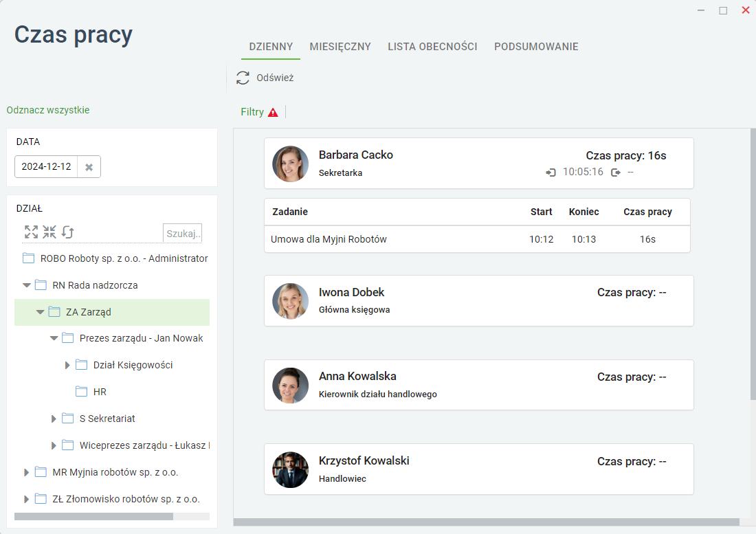This screenshot has height=534, width=756.
Task: Click the folder icon beside ZA Zarząd
Action: 54,312
